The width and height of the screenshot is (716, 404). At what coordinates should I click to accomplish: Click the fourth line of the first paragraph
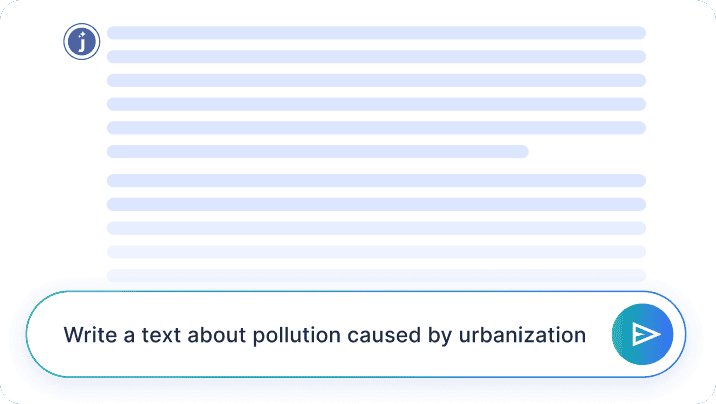coord(376,104)
